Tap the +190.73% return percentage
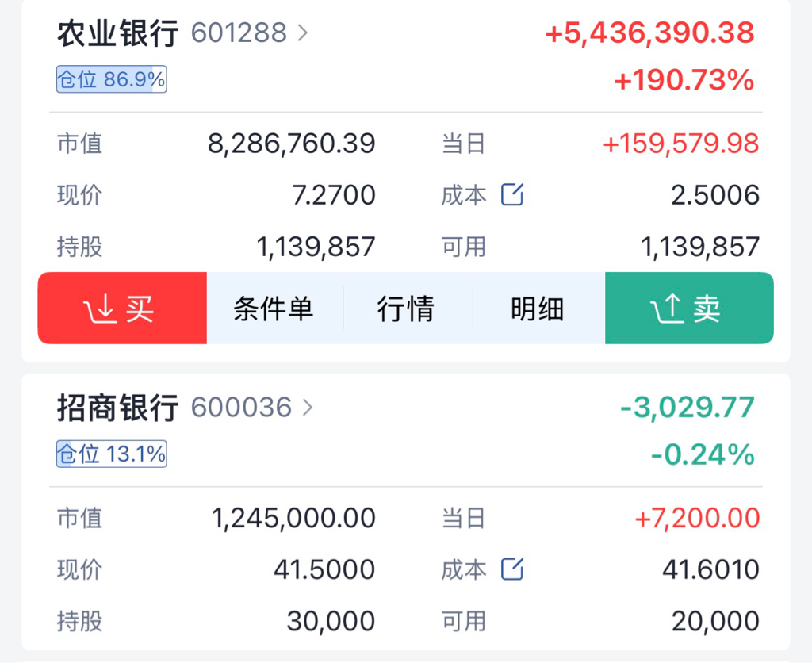 (x=684, y=80)
